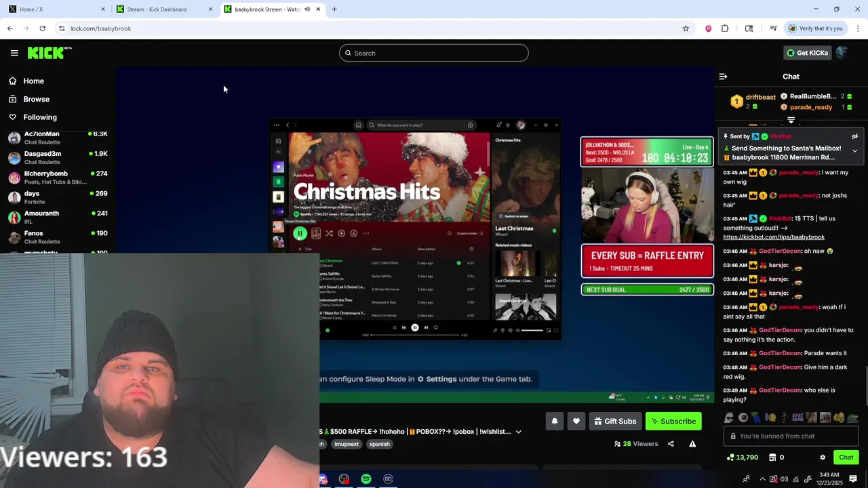Open browser media controls icon
This screenshot has width=868, height=488.
773,28
